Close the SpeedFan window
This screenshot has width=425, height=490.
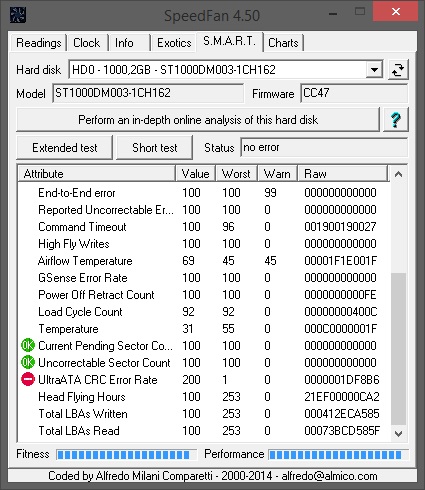click(396, 12)
